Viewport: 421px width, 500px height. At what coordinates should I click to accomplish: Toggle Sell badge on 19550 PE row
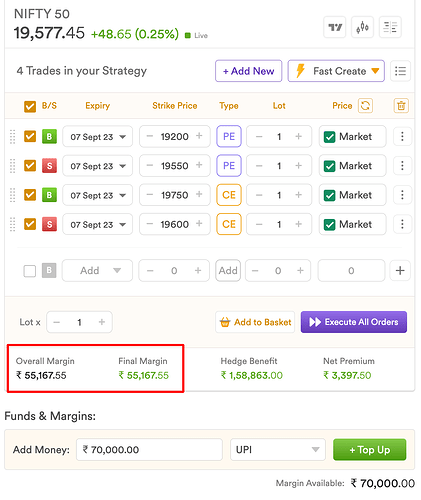(x=49, y=166)
